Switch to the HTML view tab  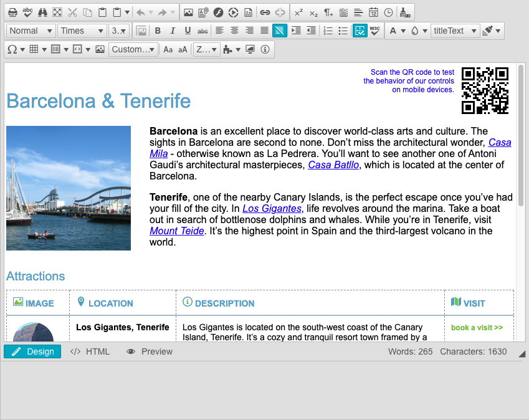(90, 351)
